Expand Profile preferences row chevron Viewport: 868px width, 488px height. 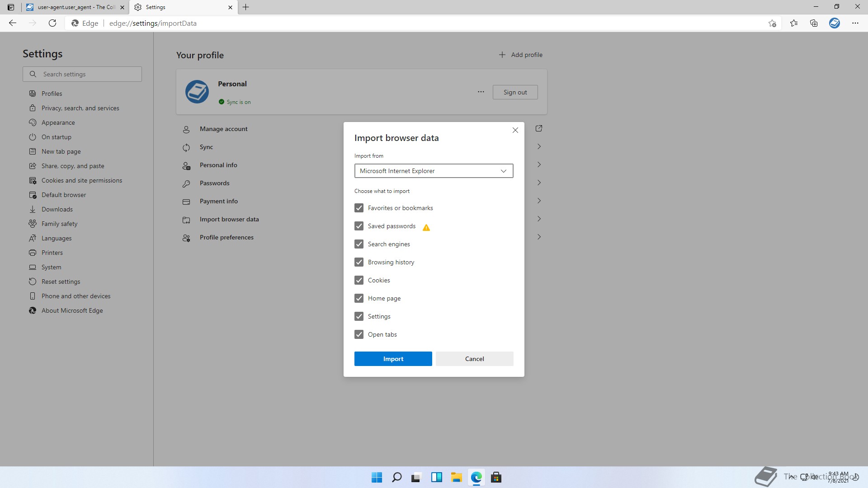[539, 237]
